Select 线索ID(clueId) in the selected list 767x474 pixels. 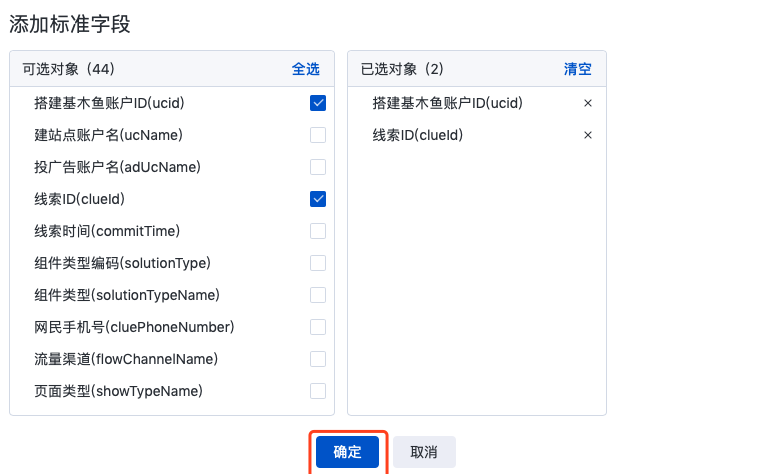(x=417, y=135)
